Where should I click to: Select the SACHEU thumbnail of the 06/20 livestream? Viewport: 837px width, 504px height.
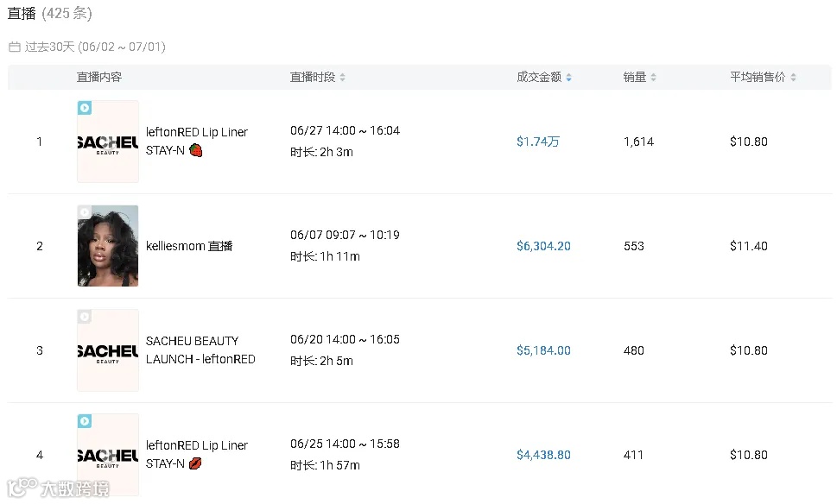(108, 350)
